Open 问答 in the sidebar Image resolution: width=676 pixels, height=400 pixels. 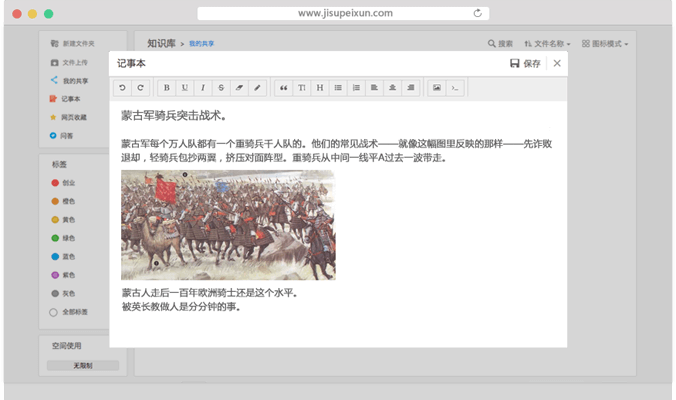coord(61,136)
